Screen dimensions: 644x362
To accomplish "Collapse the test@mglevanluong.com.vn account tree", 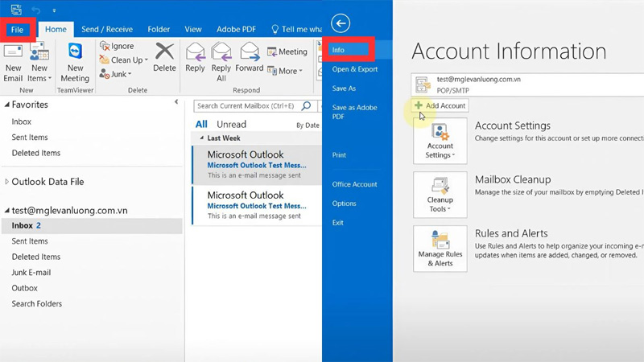I will tap(6, 211).
